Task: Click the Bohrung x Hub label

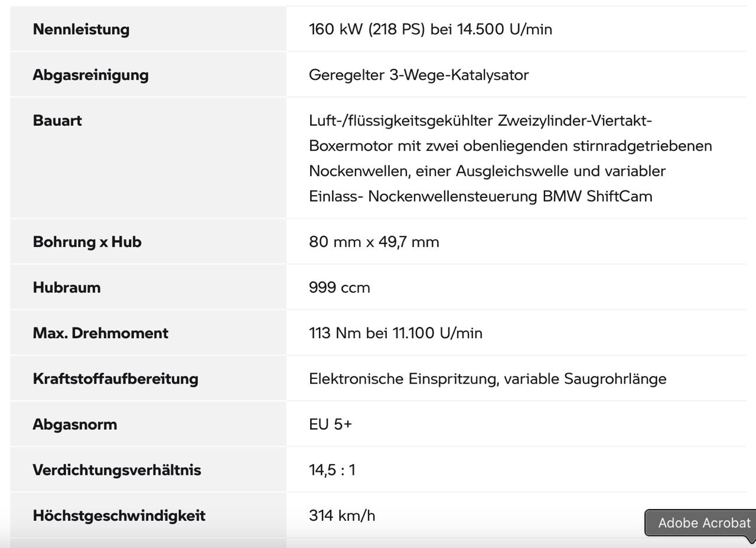Action: 87,242
